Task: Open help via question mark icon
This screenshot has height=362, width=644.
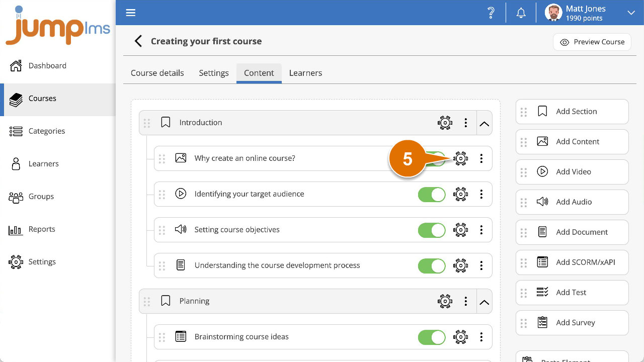Action: (x=491, y=13)
